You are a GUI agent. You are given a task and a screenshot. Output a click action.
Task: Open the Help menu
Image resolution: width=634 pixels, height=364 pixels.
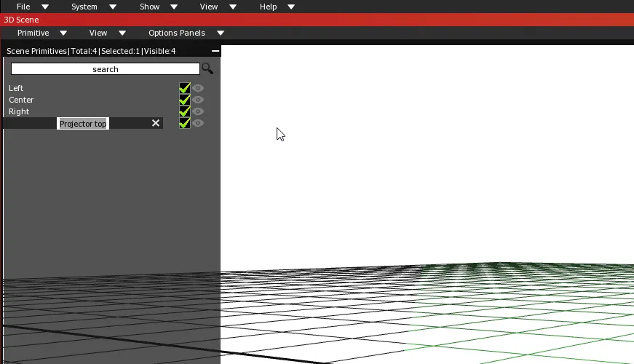(268, 7)
